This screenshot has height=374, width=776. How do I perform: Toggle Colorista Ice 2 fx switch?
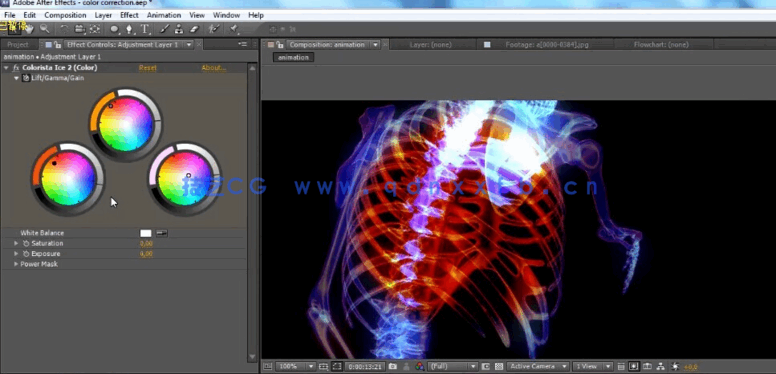point(16,68)
